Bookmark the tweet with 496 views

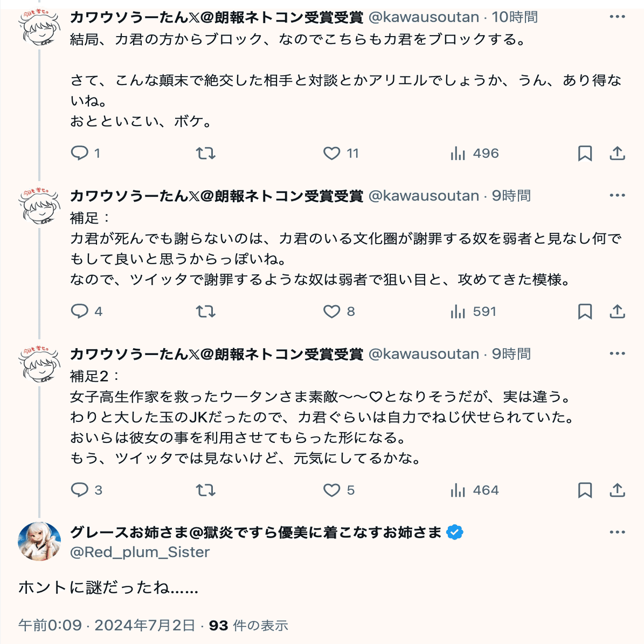click(x=585, y=154)
